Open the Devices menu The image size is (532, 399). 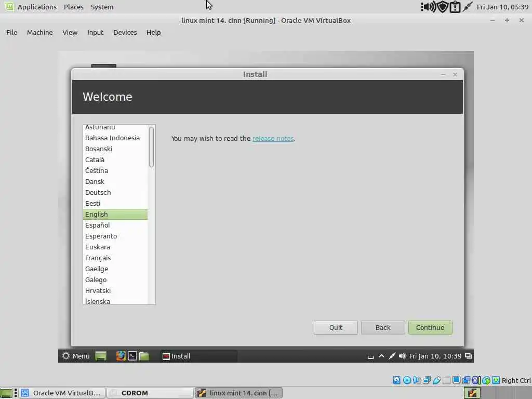(x=125, y=33)
